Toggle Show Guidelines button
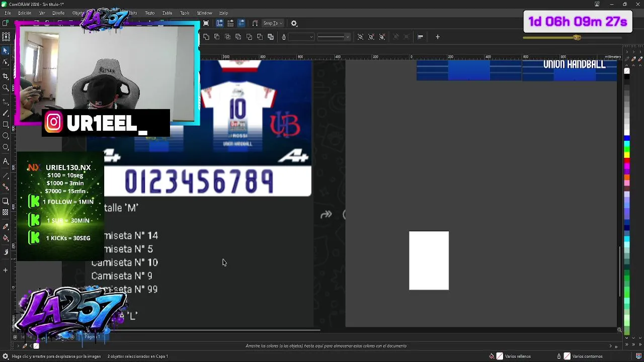 (242, 23)
